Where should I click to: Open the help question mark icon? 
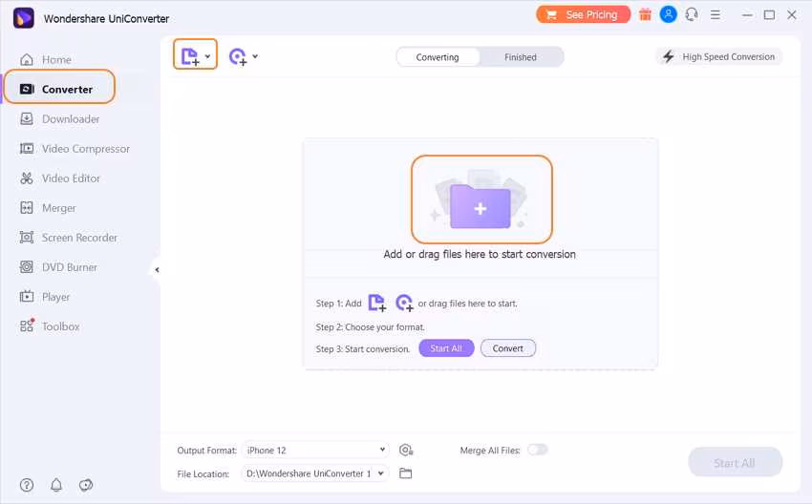pyautogui.click(x=27, y=485)
